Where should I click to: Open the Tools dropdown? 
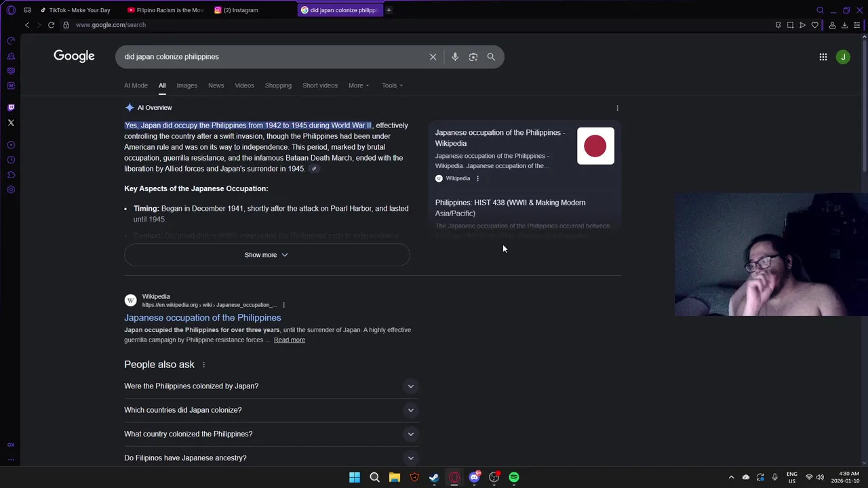pos(392,85)
